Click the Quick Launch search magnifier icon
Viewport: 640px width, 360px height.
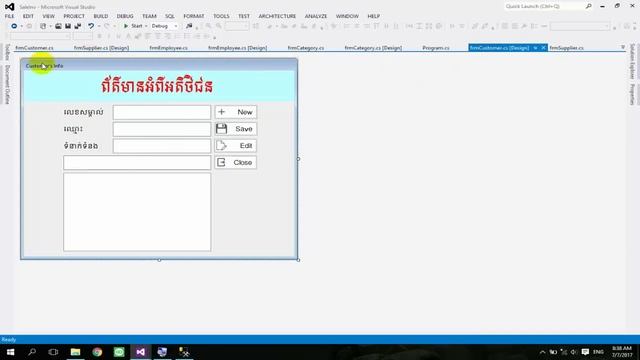coord(589,6)
